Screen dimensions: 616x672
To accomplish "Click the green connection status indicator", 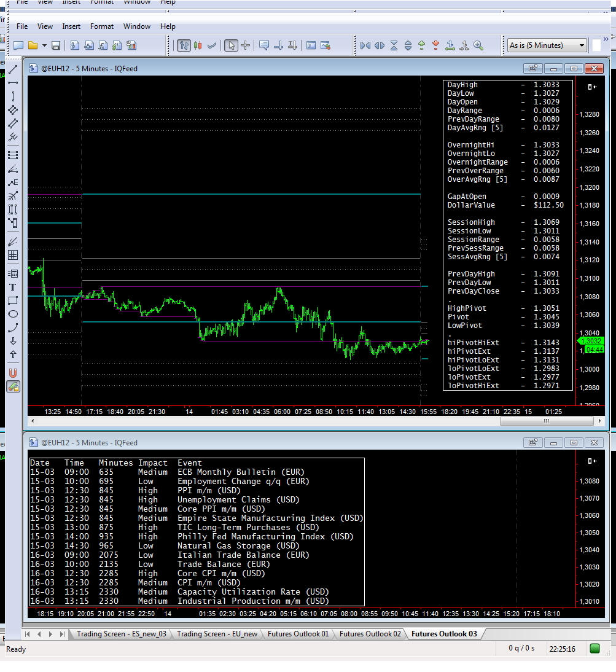I will click(595, 649).
